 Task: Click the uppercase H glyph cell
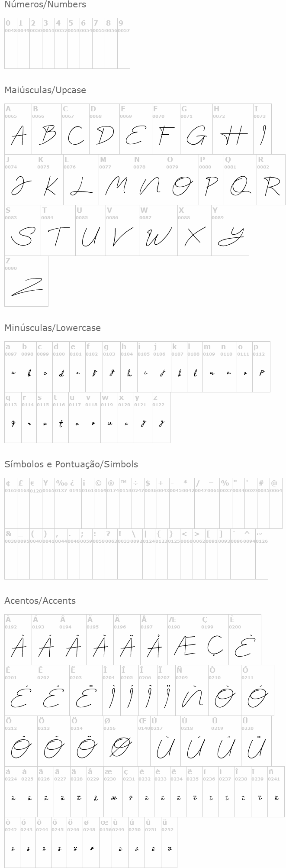click(232, 129)
